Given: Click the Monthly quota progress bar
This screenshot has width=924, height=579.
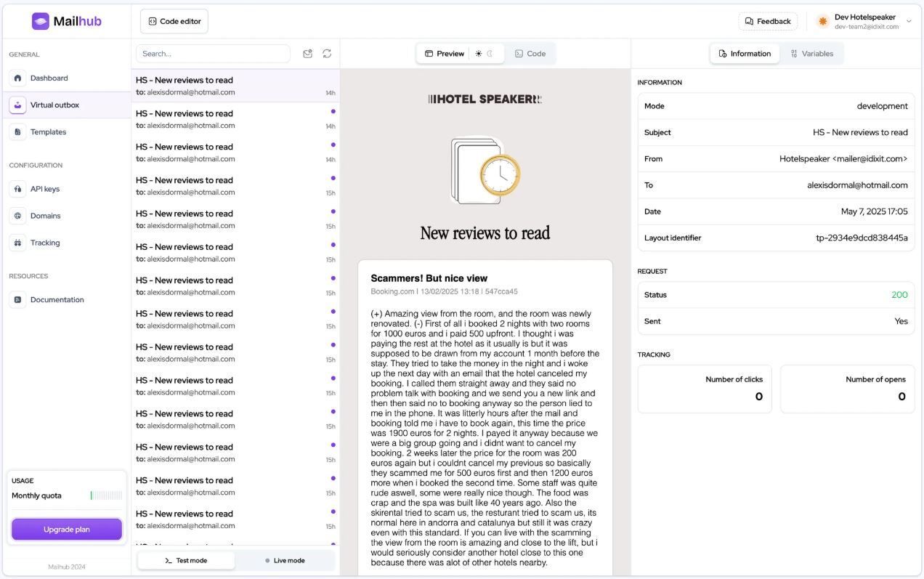Looking at the screenshot, I should pos(107,495).
